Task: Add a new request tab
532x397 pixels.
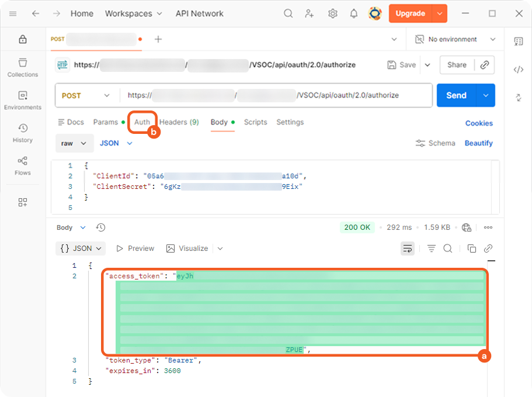Action: [158, 39]
